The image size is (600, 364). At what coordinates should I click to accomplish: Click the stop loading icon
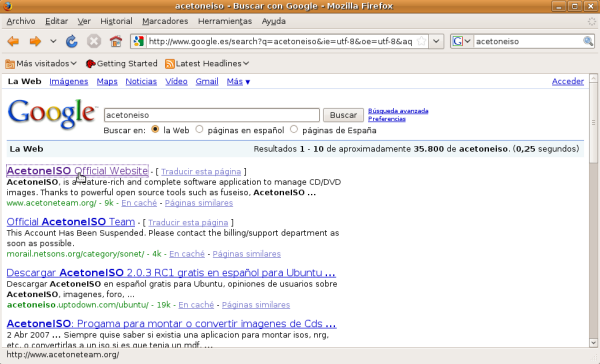pos(94,41)
